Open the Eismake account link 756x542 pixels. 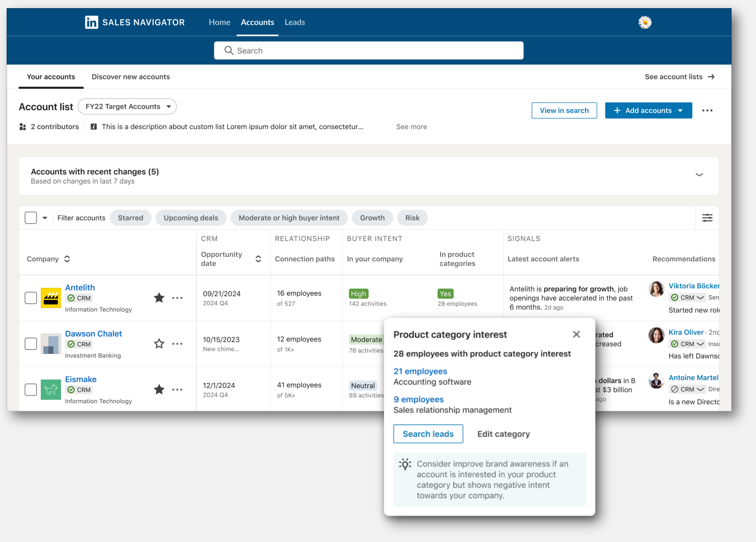coord(81,379)
